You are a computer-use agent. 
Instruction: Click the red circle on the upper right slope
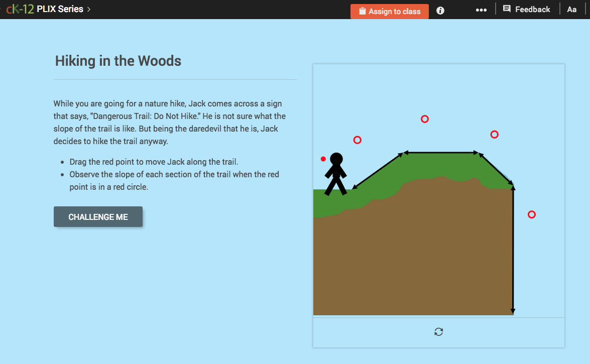coord(495,135)
